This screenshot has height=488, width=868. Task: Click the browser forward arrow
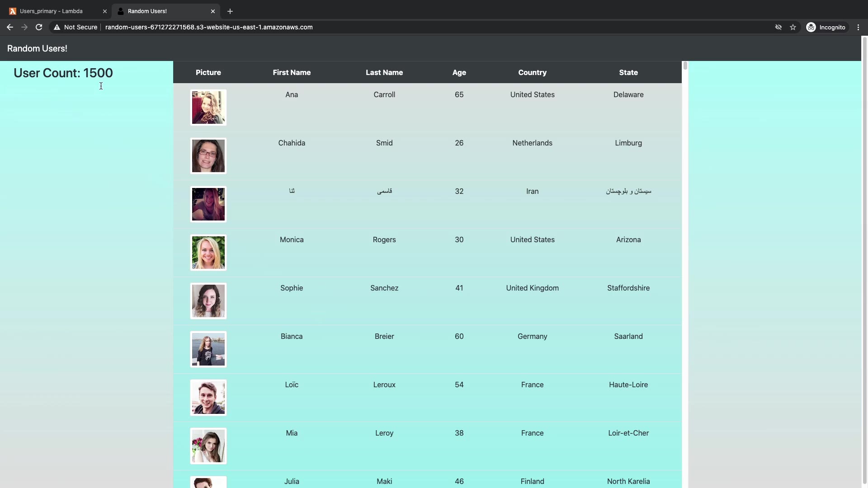[24, 27]
